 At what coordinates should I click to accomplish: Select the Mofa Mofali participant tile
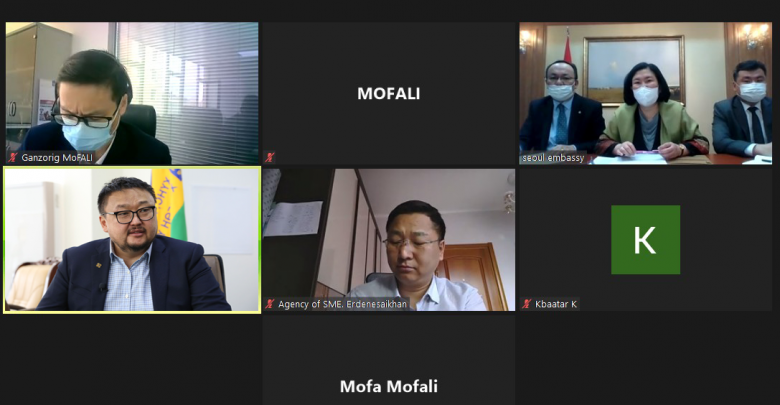tap(389, 360)
